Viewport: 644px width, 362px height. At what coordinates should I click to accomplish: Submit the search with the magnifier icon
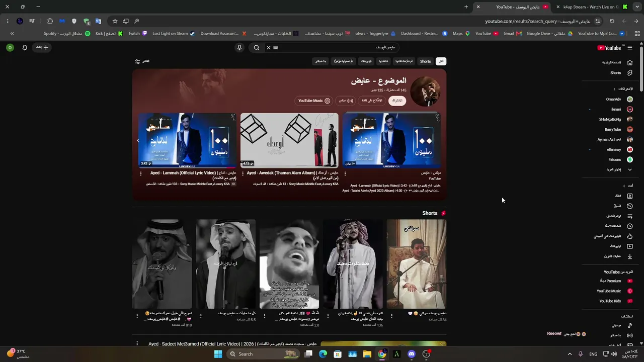click(257, 48)
